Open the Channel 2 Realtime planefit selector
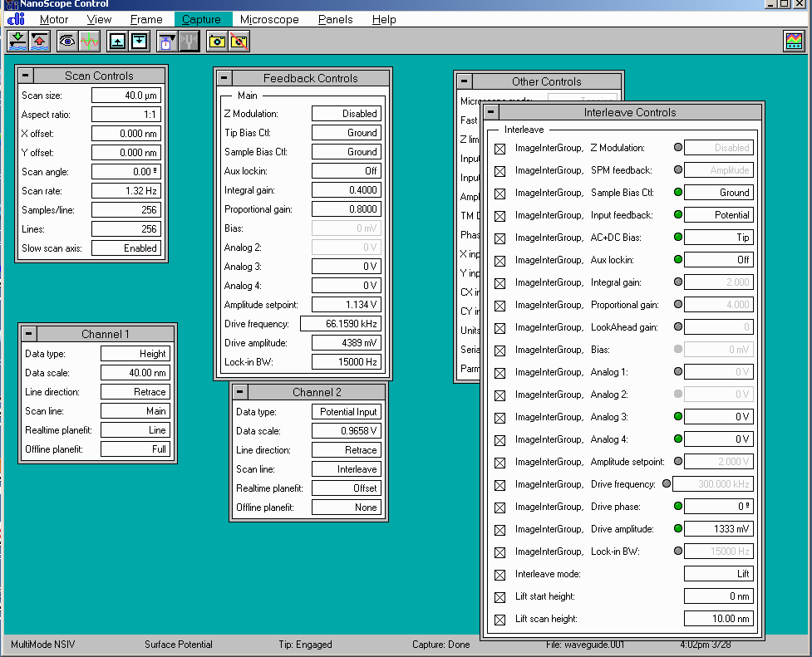 [347, 488]
